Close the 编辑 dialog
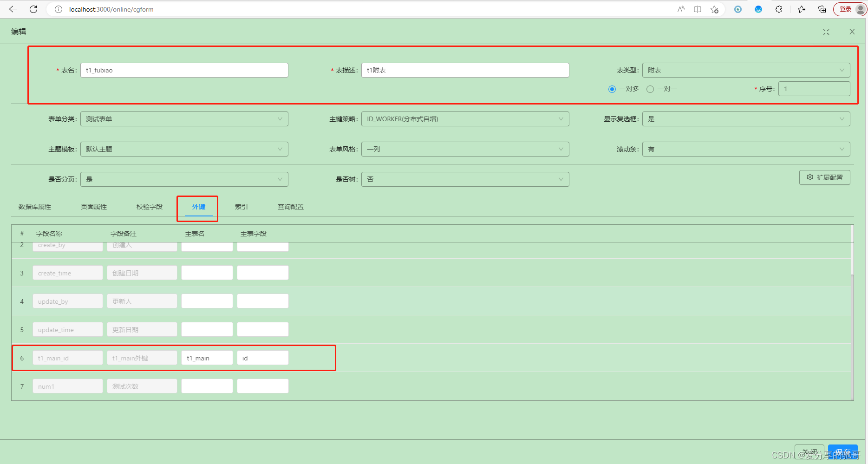 tap(852, 32)
